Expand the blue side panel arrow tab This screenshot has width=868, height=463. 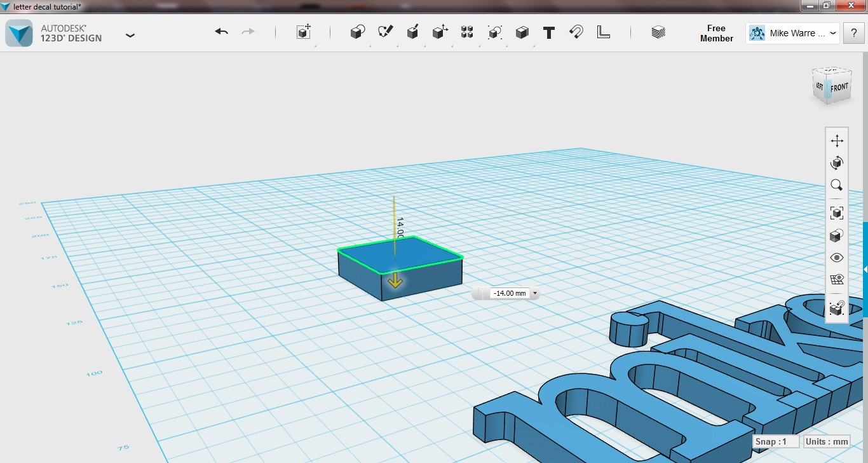(865, 270)
